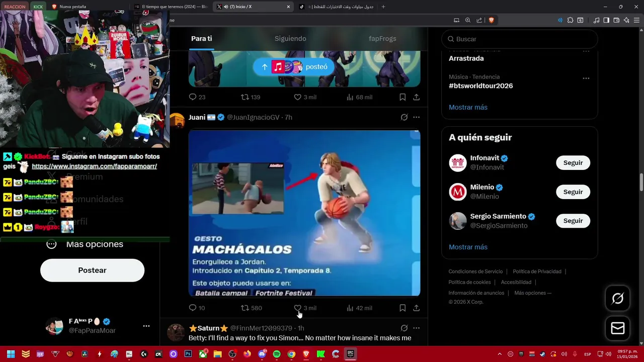Open Epic Games from the taskbar
The image size is (644, 362).
click(x=350, y=354)
